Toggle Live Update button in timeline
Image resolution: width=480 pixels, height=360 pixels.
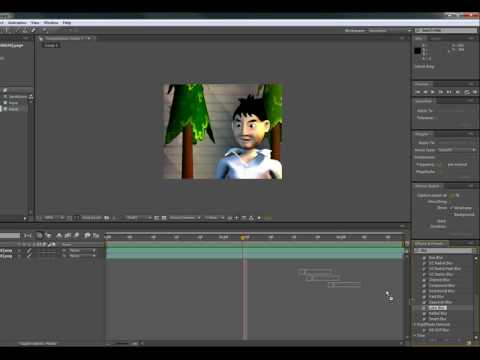coord(39,236)
